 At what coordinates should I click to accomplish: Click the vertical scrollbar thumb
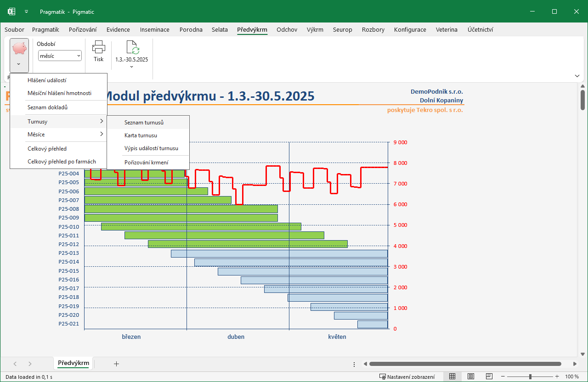click(x=583, y=100)
